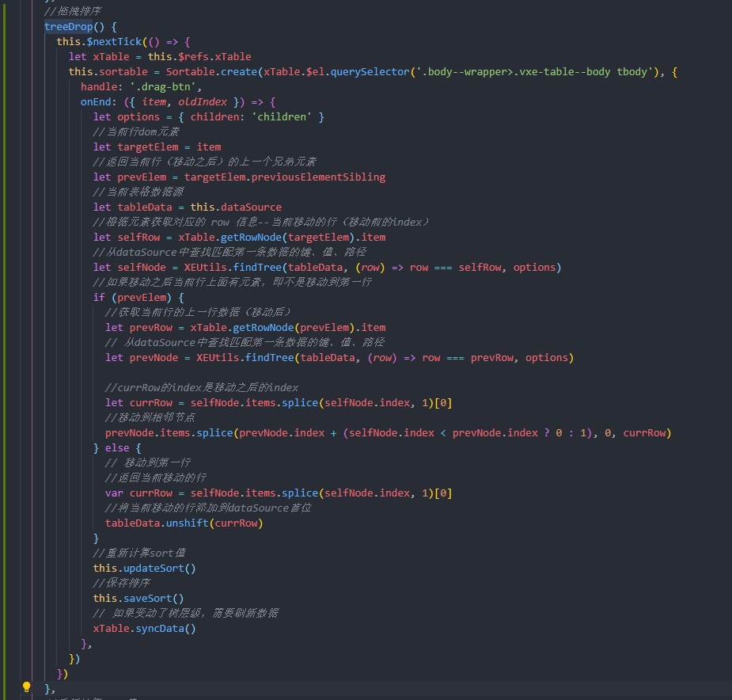The width and height of the screenshot is (732, 700).
Task: Click 'let selfRow' declaration
Action: click(127, 237)
